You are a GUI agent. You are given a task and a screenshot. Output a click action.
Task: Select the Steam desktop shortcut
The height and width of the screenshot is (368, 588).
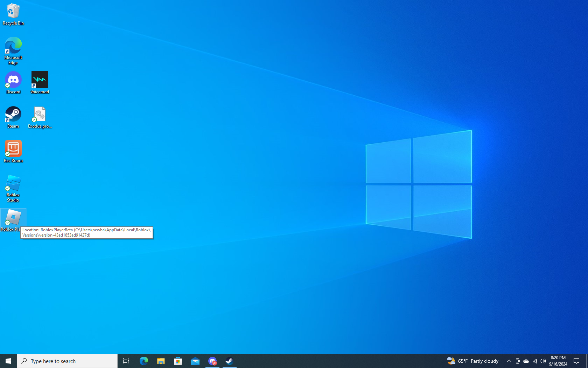point(13,117)
